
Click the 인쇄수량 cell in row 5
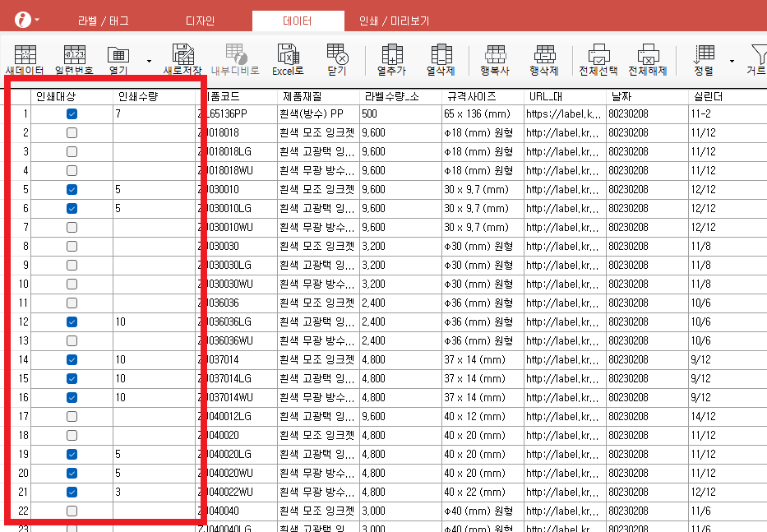pyautogui.click(x=154, y=189)
